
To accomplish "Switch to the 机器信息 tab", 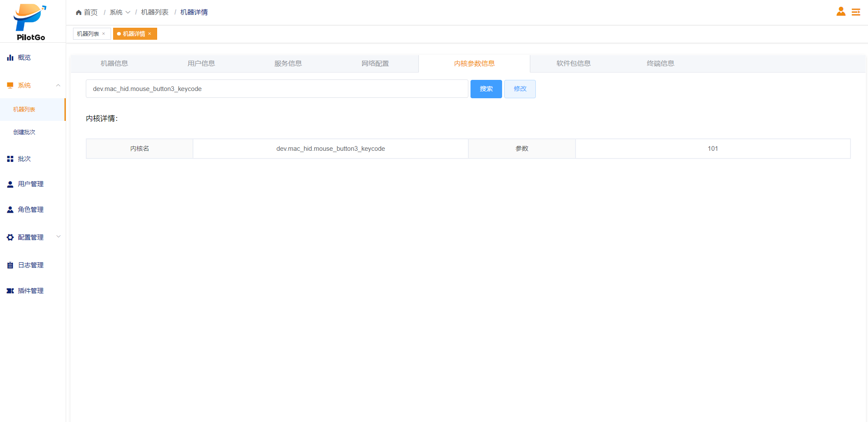I will pos(114,64).
